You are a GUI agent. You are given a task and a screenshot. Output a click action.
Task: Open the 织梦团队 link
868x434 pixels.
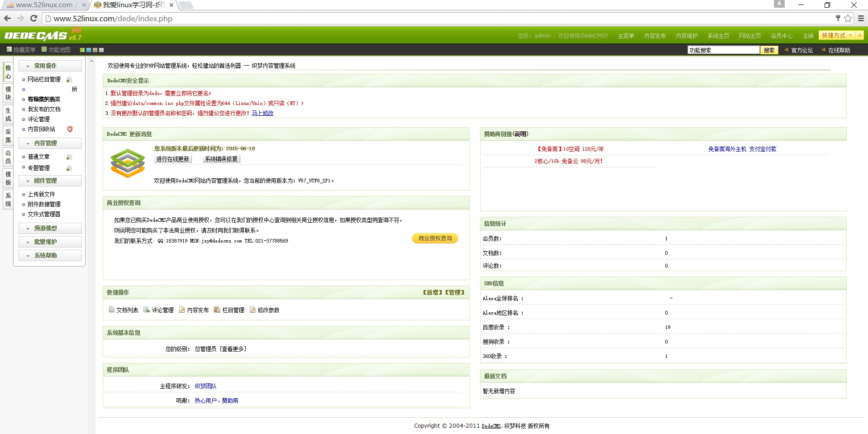click(205, 386)
